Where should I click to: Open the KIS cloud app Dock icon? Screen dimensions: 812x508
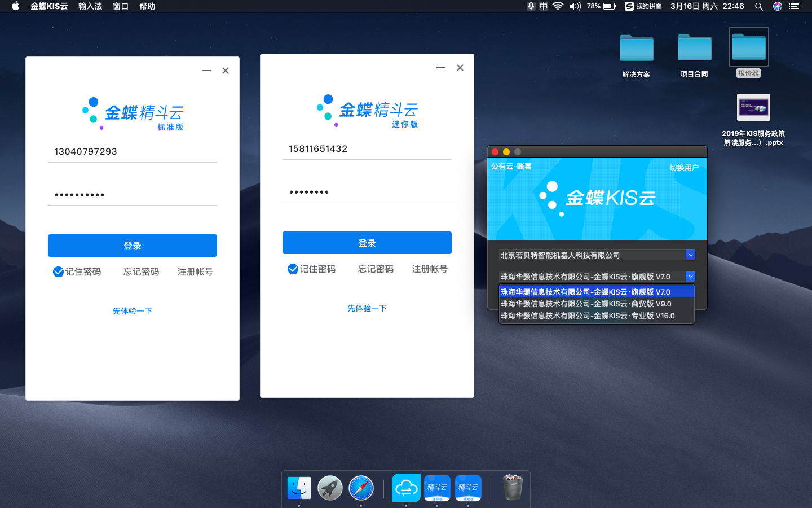406,488
